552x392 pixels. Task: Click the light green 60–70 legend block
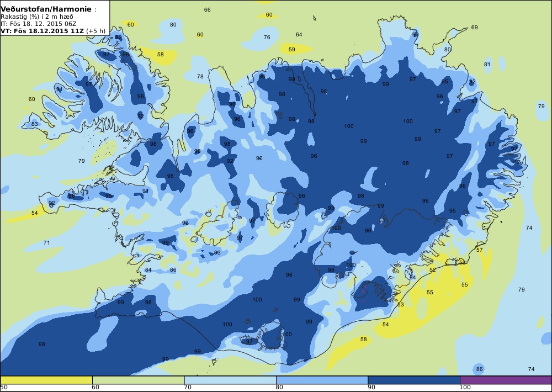pyautogui.click(x=138, y=380)
